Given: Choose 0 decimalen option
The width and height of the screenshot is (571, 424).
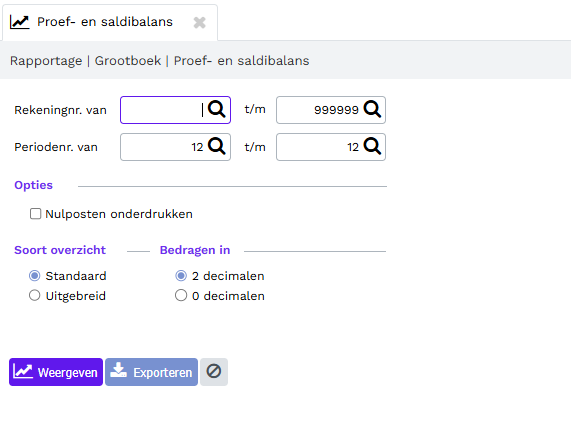Looking at the screenshot, I should (181, 295).
